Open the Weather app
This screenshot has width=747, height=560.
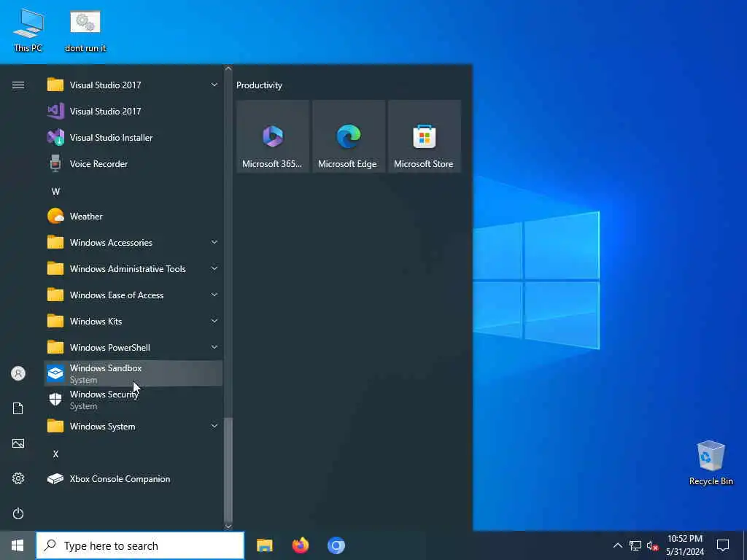pyautogui.click(x=133, y=216)
